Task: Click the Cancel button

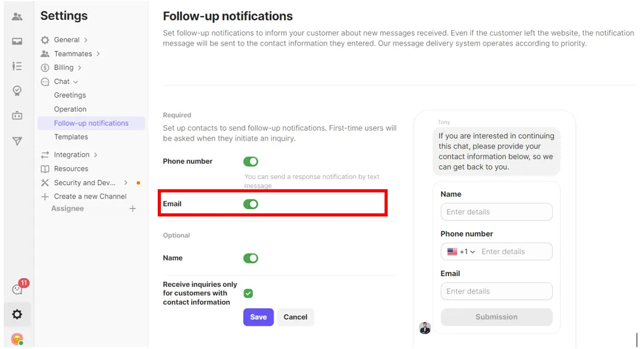Action: point(295,317)
